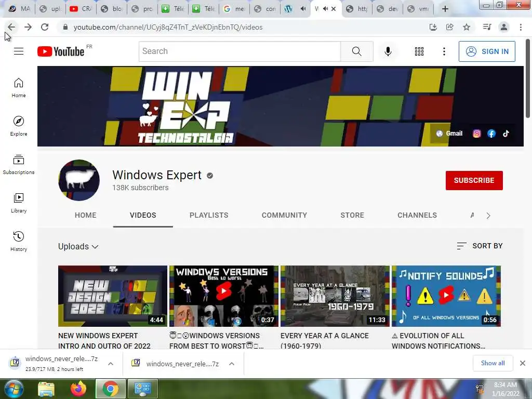Open EVERY YEAR AT A GLANCE title link
The height and width of the screenshot is (399, 532).
tap(324, 341)
